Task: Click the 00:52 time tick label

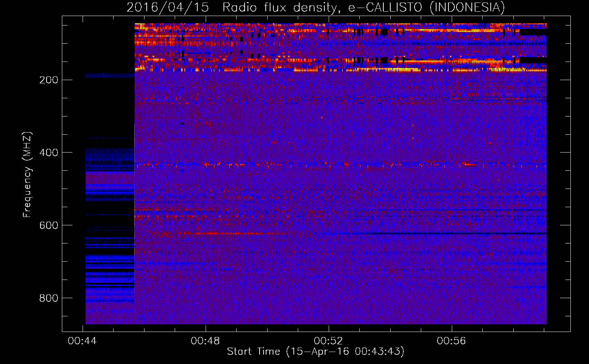Action: click(328, 341)
